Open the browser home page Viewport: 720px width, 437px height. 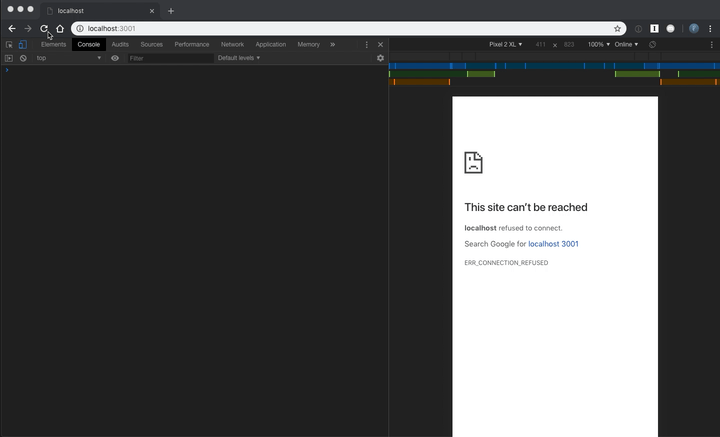60,28
